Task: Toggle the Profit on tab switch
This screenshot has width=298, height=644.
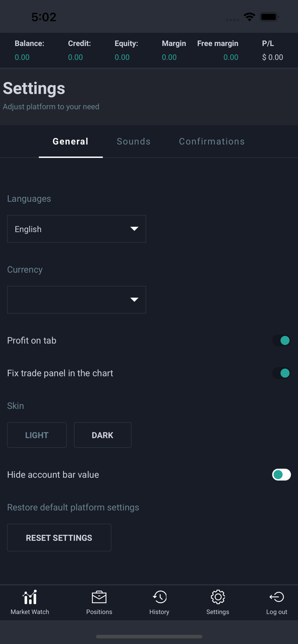Action: click(281, 341)
